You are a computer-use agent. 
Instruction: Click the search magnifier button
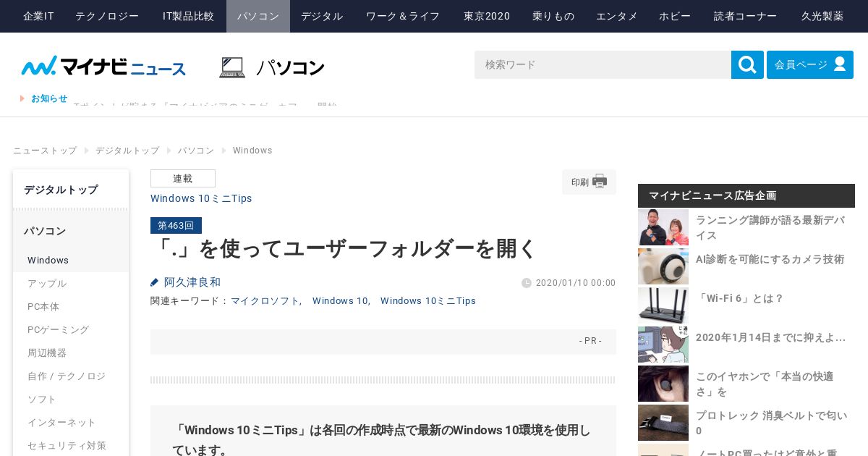(747, 64)
